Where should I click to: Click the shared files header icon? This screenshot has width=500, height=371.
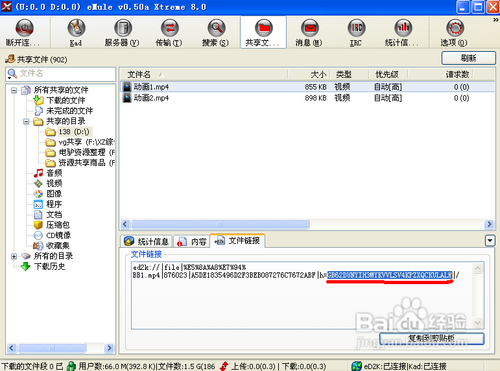[x=10, y=59]
